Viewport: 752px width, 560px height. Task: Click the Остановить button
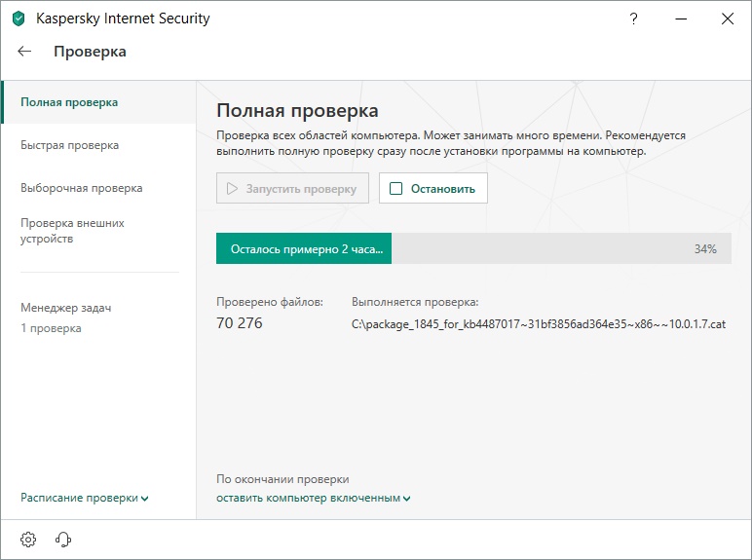coord(433,188)
